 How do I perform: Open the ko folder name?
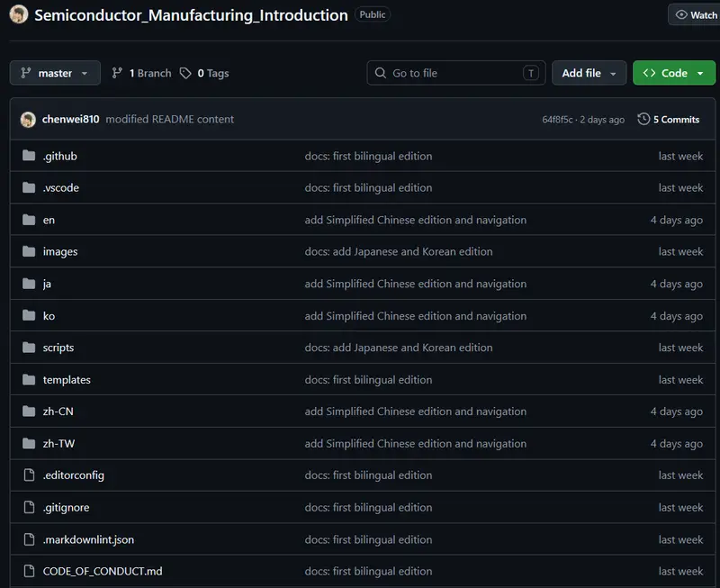[49, 316]
